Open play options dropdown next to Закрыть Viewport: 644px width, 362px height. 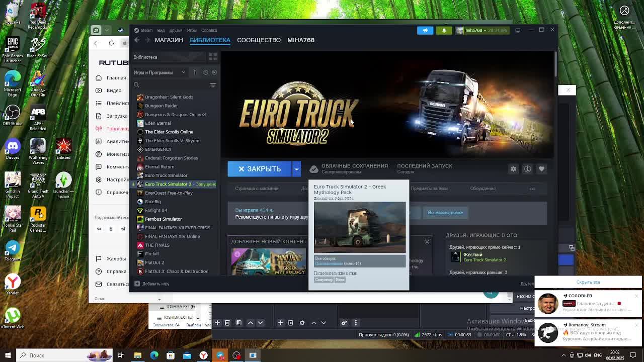click(296, 169)
